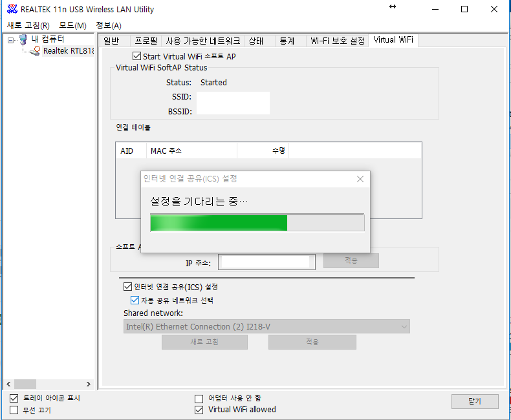
Task: Open the 새로 고침(R) menu
Action: point(28,25)
